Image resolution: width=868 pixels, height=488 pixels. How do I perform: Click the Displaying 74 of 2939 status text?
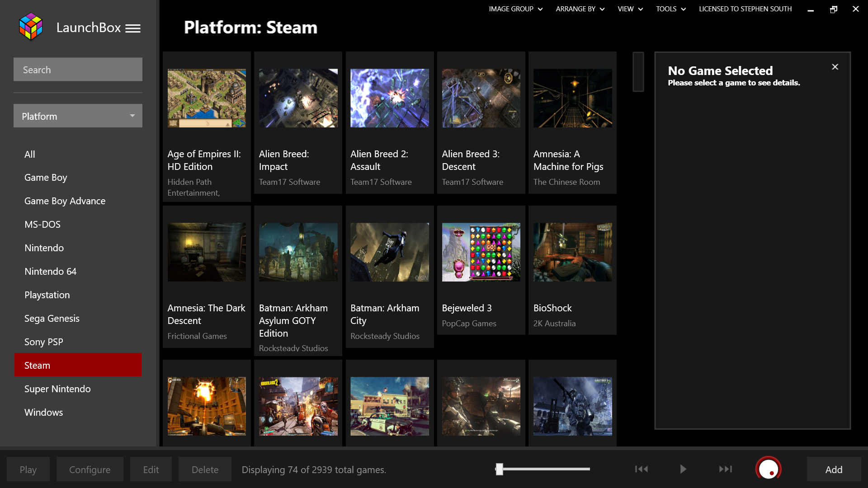(x=314, y=469)
